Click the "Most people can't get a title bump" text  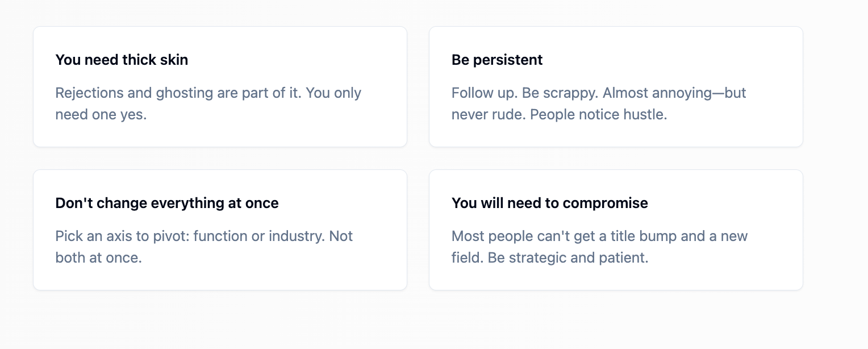click(x=600, y=247)
